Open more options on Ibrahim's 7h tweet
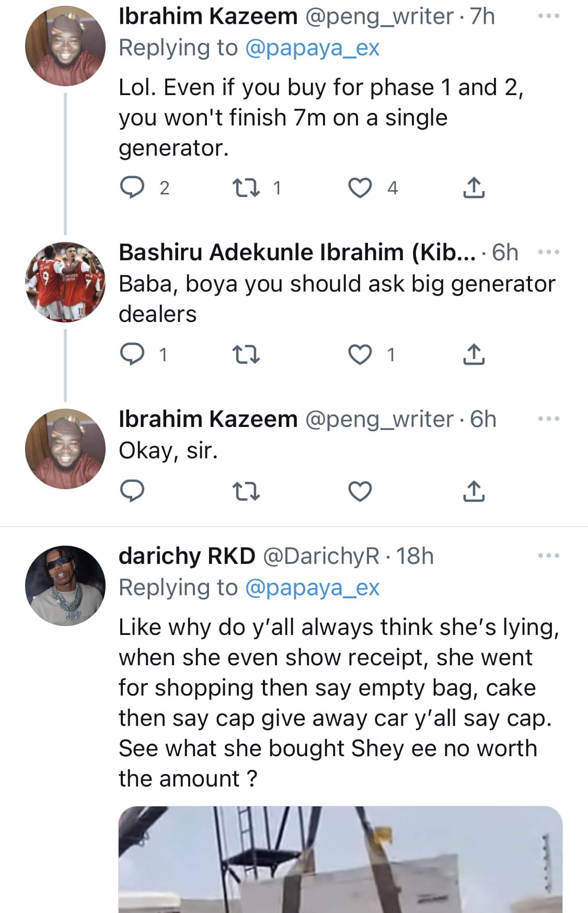The height and width of the screenshot is (913, 588). click(x=549, y=16)
